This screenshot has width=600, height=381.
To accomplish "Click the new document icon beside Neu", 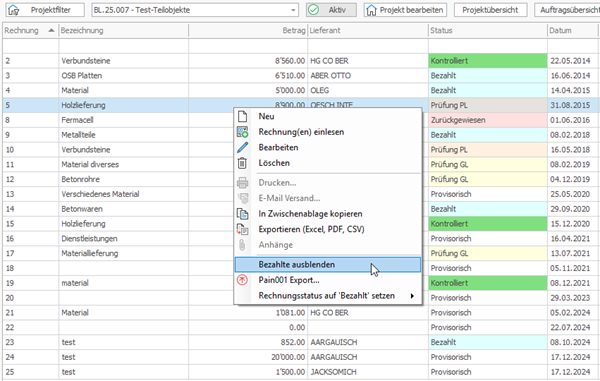I will pos(242,116).
